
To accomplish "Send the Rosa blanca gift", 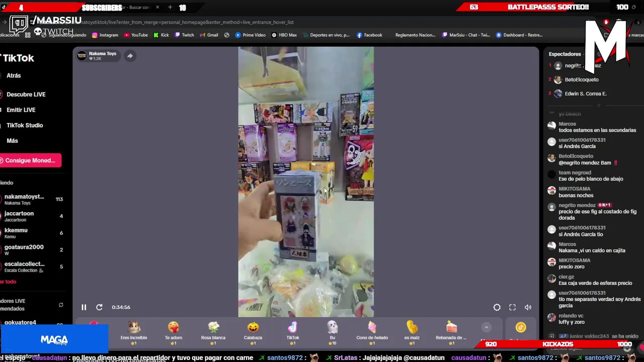I will (213, 332).
